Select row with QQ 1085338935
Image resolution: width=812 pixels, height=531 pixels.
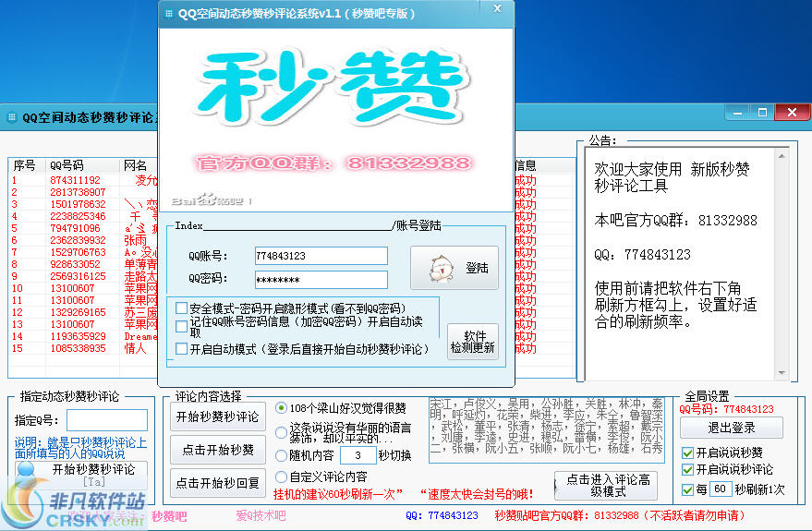[83, 348]
